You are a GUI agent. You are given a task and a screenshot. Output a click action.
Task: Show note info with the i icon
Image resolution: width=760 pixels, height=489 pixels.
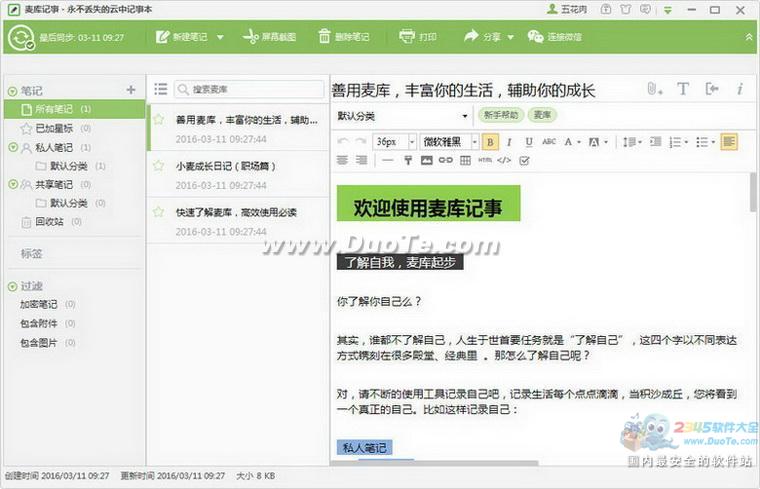[740, 89]
